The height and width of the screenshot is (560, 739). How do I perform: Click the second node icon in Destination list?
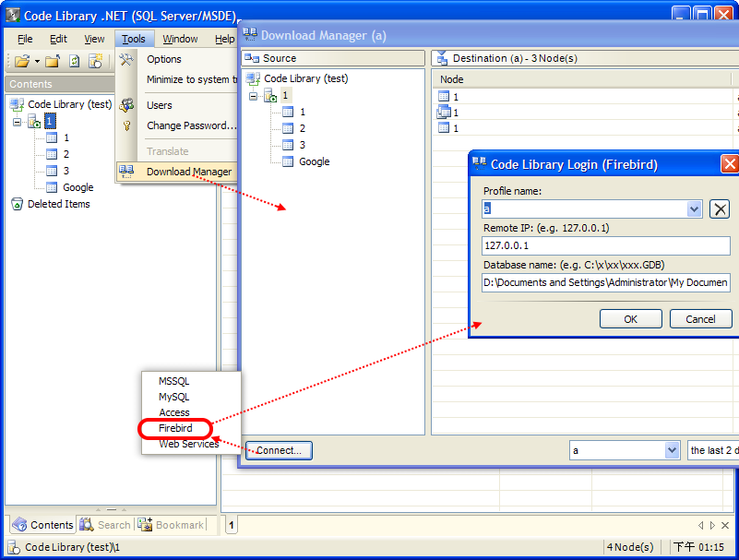pos(444,113)
